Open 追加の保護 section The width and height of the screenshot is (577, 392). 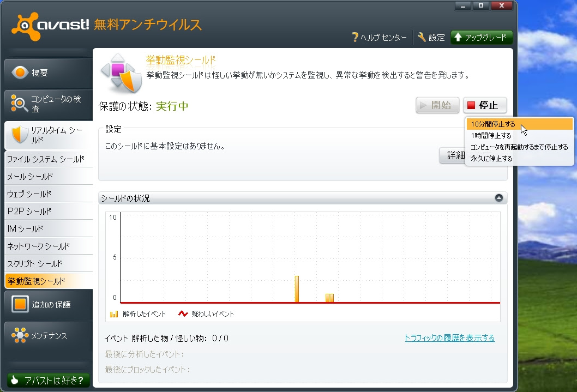click(x=49, y=304)
